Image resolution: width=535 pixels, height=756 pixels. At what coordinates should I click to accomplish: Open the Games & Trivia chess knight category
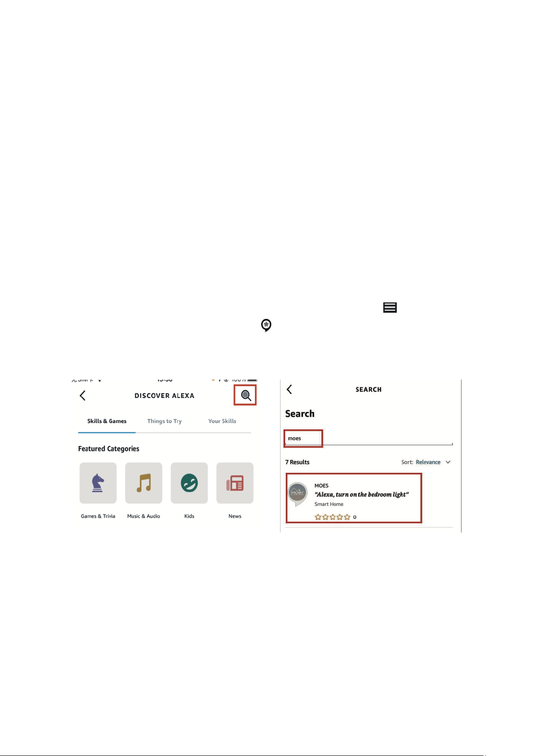coord(98,483)
